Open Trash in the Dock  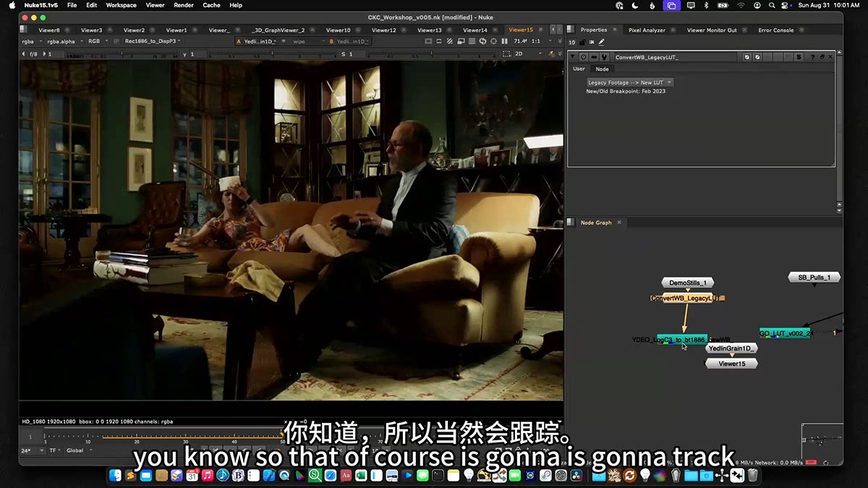tap(752, 475)
